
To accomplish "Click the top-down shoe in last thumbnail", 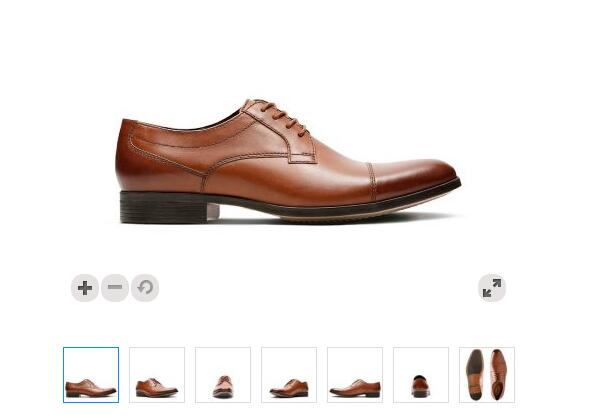I will [499, 374].
